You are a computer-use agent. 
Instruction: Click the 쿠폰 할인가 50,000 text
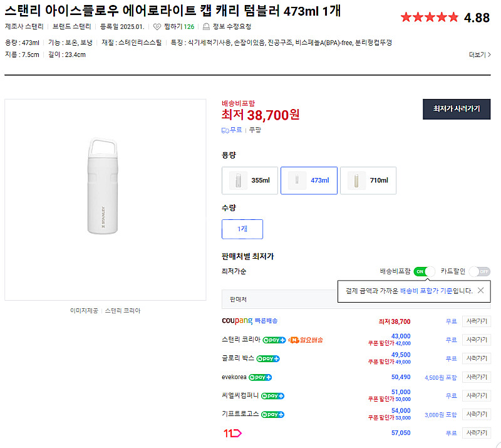pos(389,399)
